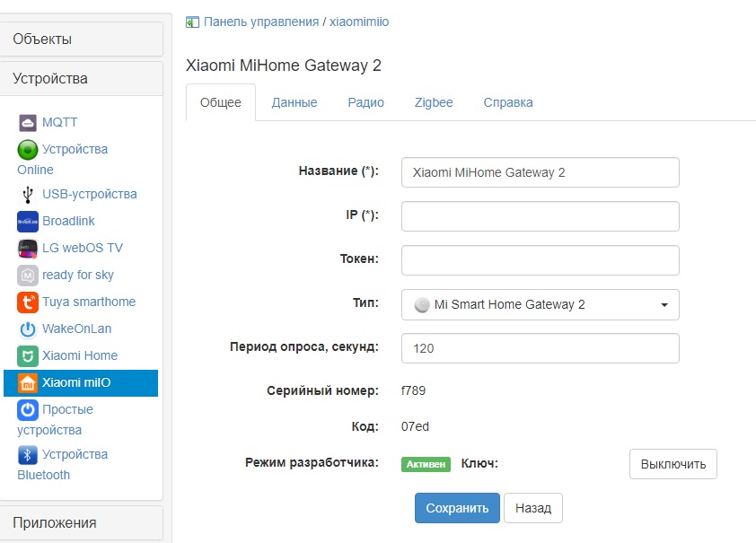This screenshot has width=756, height=543.
Task: Open the Тип device type dropdown
Action: click(x=540, y=304)
